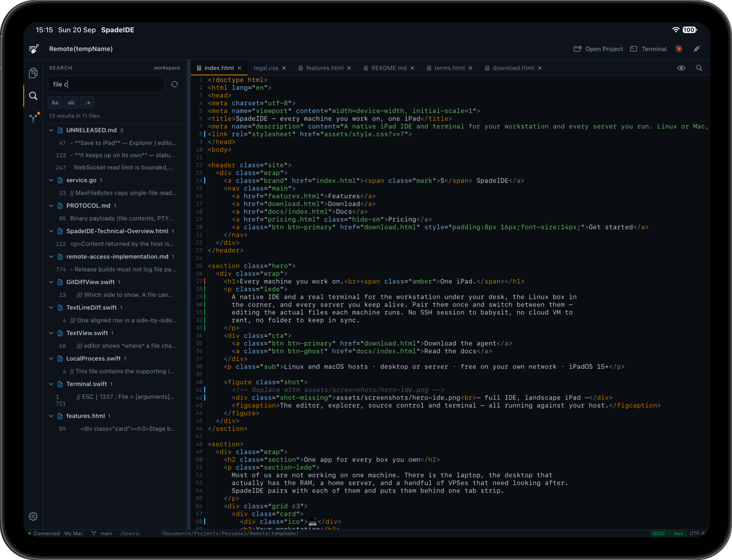Open result Which side to show
The height and width of the screenshot is (560, 732).
(115, 295)
